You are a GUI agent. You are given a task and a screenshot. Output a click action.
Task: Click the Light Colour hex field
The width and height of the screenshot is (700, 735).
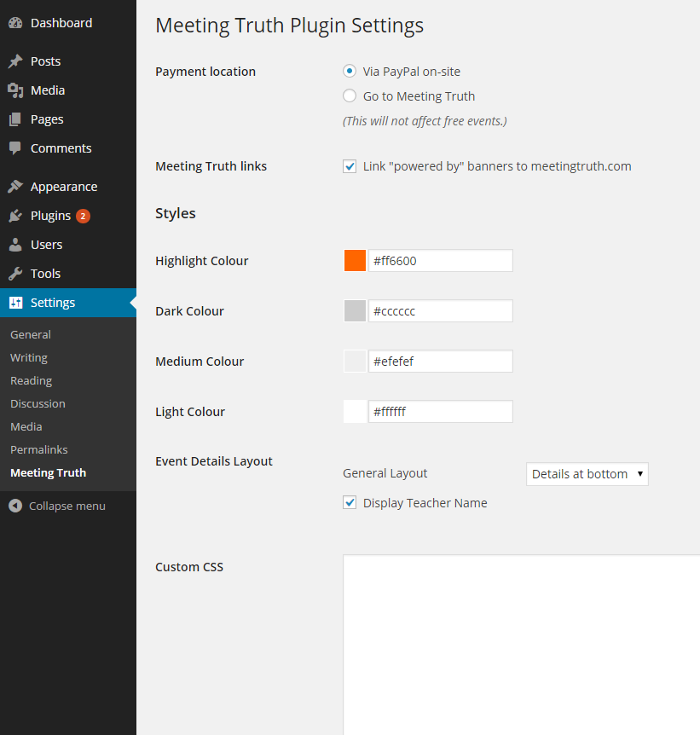click(441, 412)
